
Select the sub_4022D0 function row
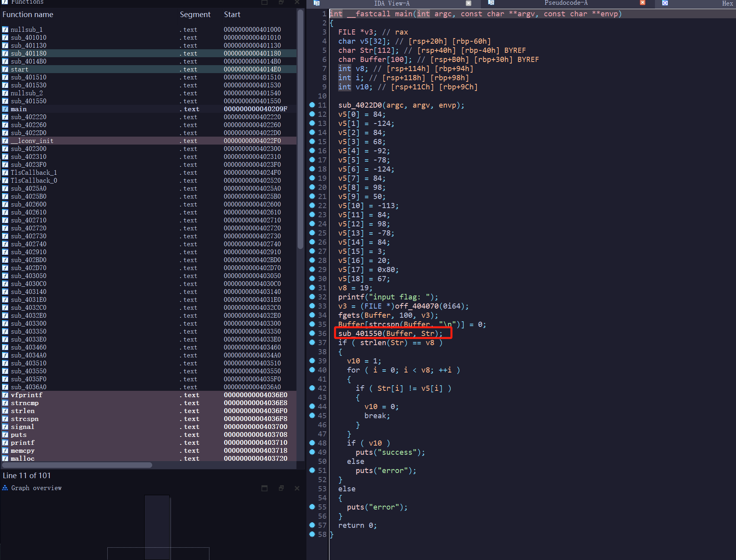click(148, 133)
